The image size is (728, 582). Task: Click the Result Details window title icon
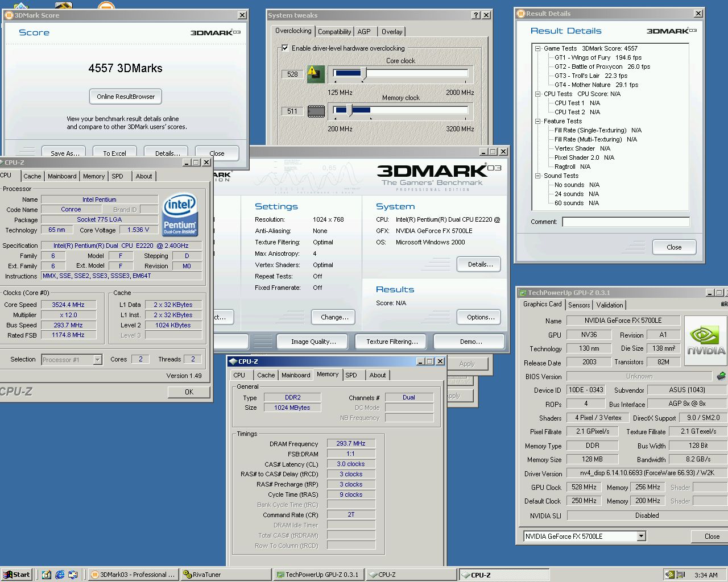tap(520, 14)
